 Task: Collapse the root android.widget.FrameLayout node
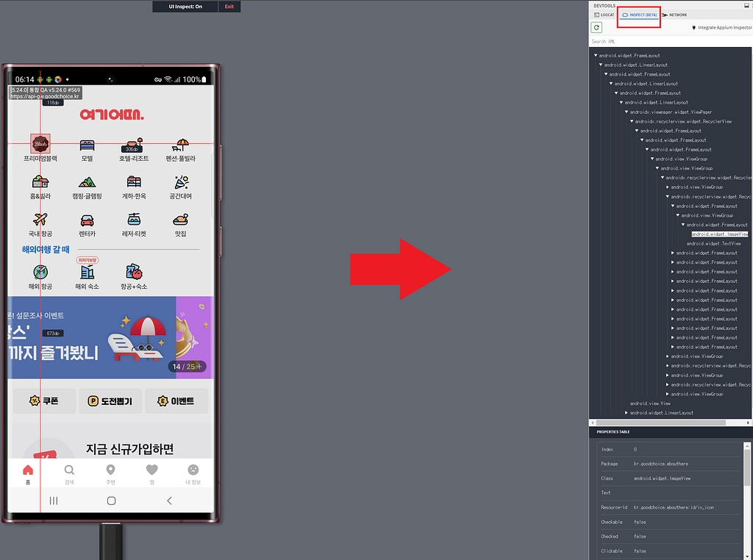[x=596, y=55]
